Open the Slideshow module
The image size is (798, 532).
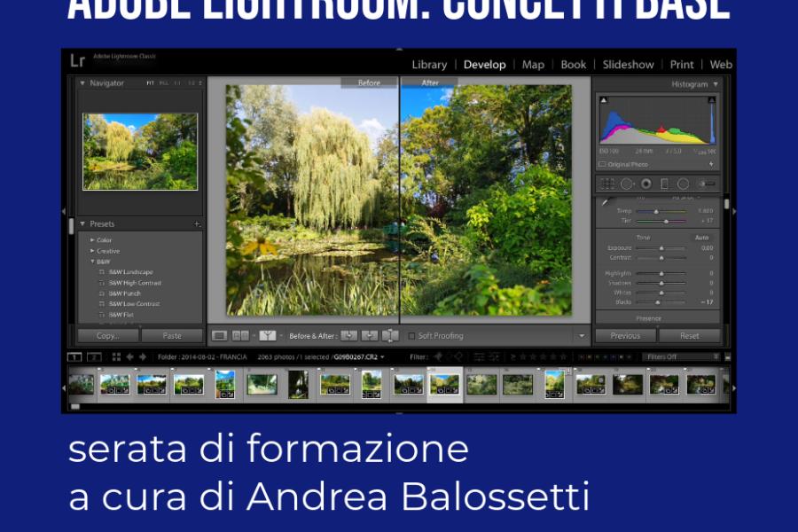click(x=628, y=65)
